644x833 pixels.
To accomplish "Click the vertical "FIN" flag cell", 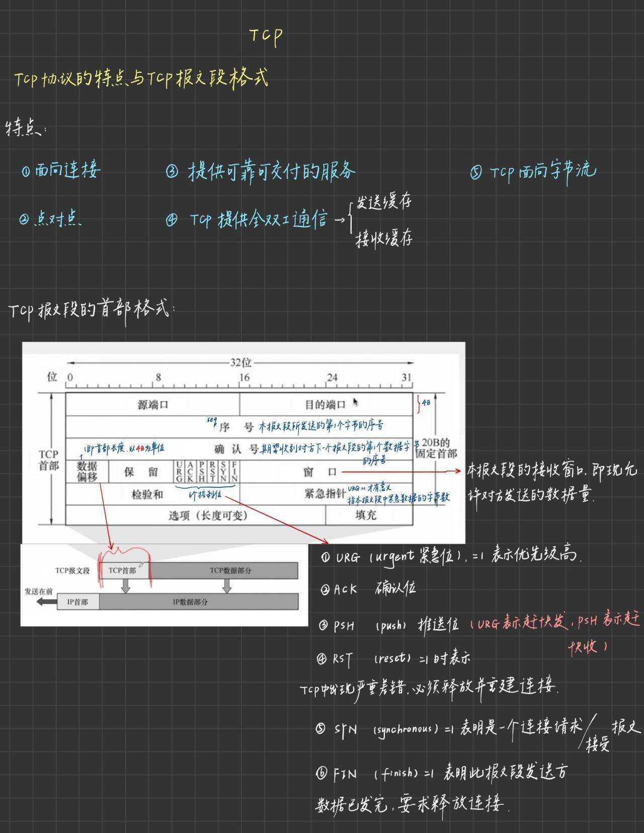I will coord(234,472).
